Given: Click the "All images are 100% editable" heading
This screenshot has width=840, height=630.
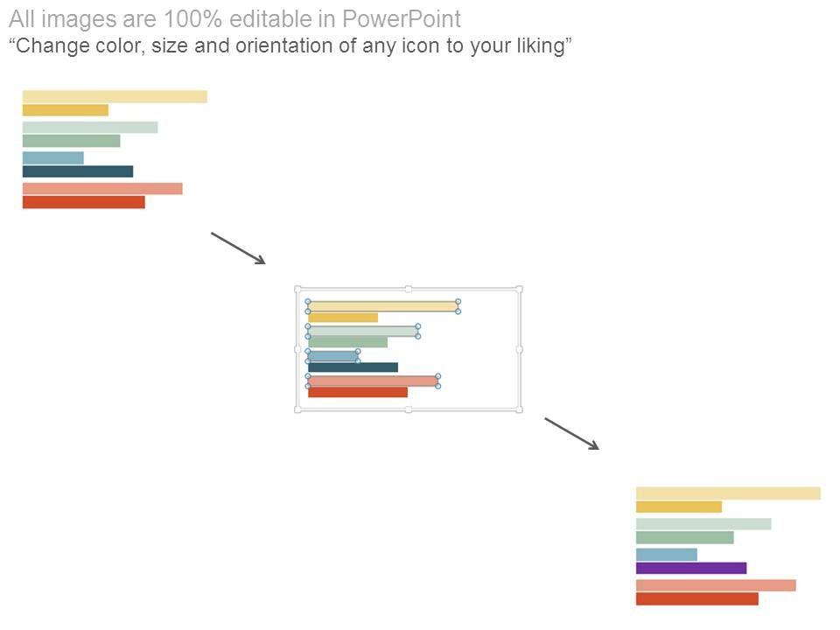Looking at the screenshot, I should coord(234,19).
